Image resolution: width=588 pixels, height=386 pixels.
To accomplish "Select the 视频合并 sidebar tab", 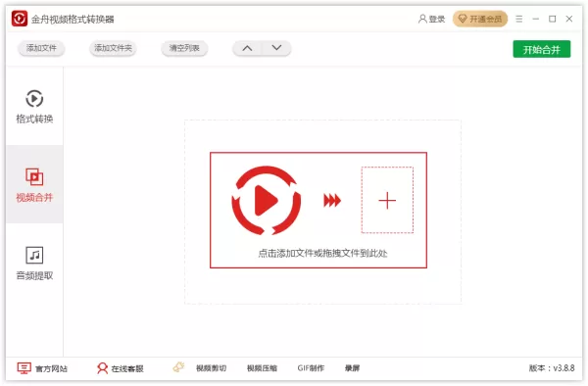I will tap(34, 184).
